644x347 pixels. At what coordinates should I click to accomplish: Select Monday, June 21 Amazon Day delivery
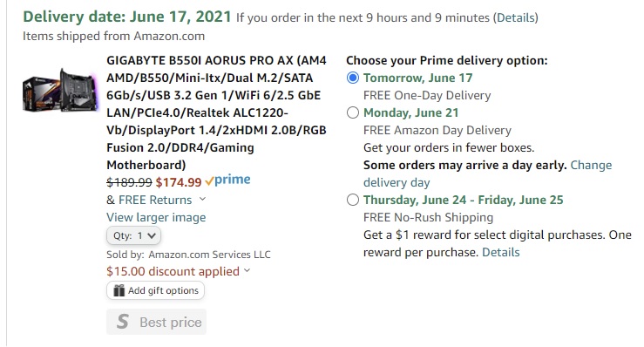pos(353,112)
